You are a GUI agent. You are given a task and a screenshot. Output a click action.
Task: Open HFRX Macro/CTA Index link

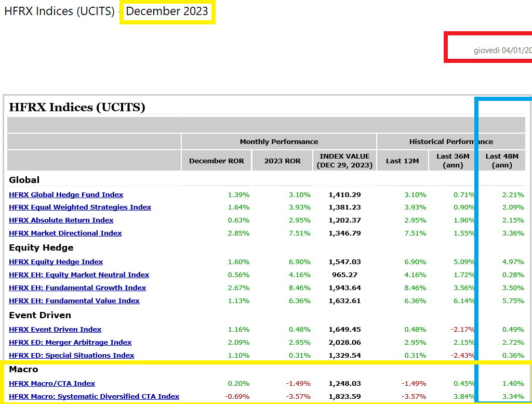click(52, 383)
